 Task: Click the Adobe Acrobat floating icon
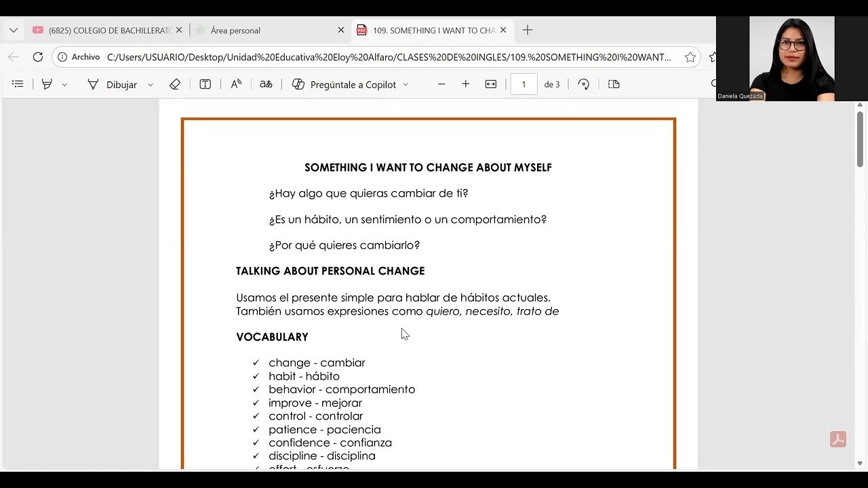(x=838, y=439)
